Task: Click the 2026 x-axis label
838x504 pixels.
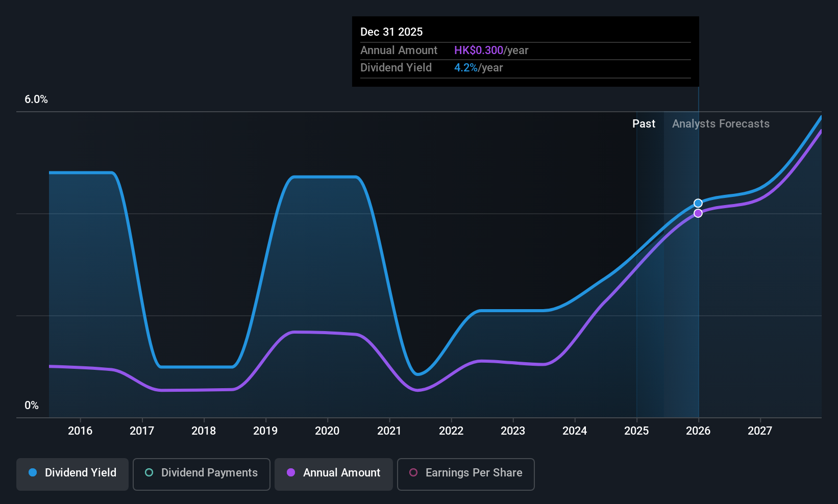Action: [x=698, y=431]
